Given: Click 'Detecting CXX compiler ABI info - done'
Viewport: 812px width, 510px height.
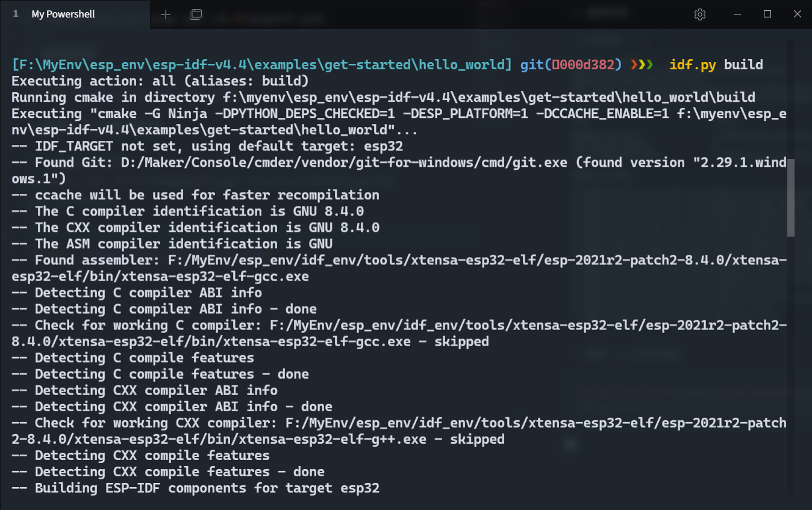Looking at the screenshot, I should pyautogui.click(x=172, y=406).
